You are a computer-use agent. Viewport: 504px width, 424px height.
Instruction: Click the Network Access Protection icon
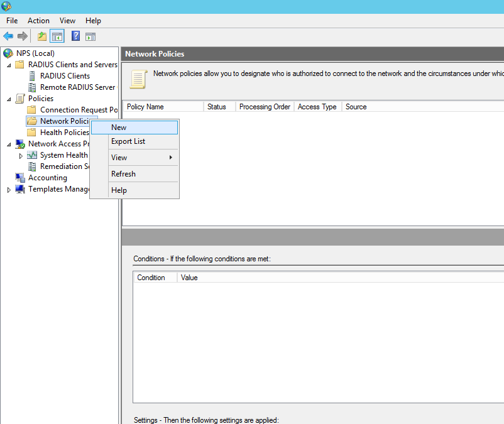coord(20,144)
